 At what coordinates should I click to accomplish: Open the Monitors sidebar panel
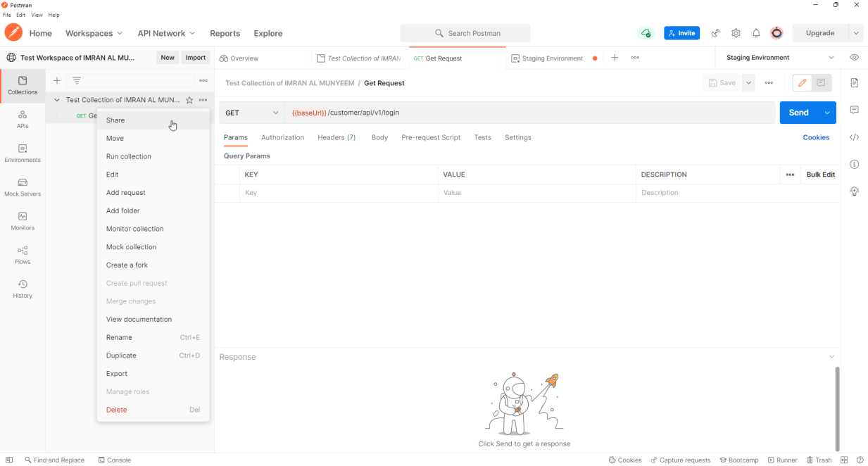click(x=23, y=221)
